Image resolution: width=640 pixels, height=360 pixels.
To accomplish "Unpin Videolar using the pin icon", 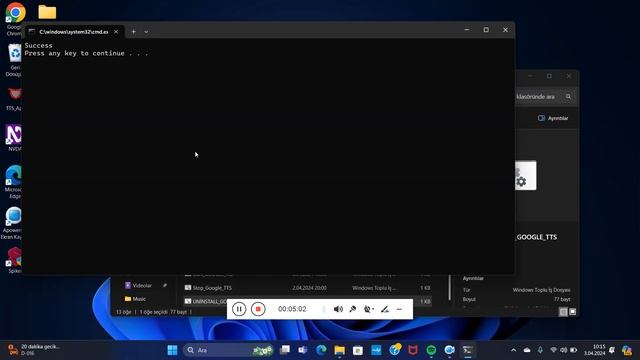I will (x=165, y=285).
